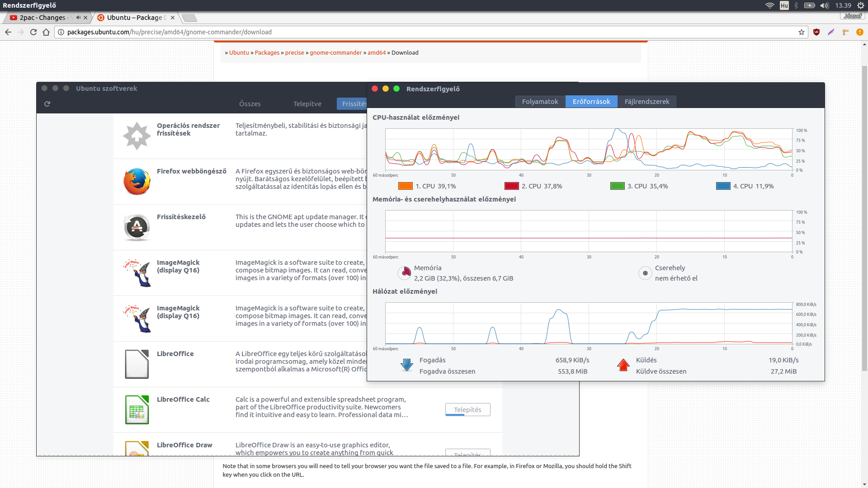Click the browser back arrow
This screenshot has width=868, height=488.
click(8, 32)
